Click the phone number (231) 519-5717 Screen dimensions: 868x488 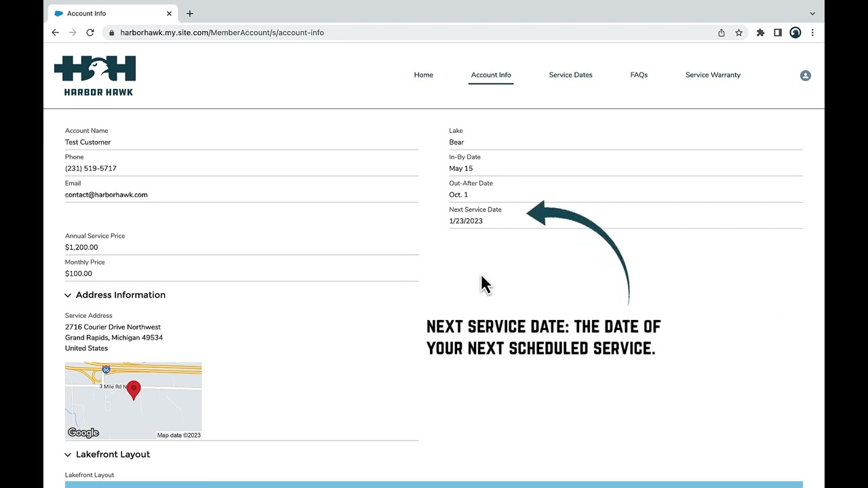[x=91, y=169]
